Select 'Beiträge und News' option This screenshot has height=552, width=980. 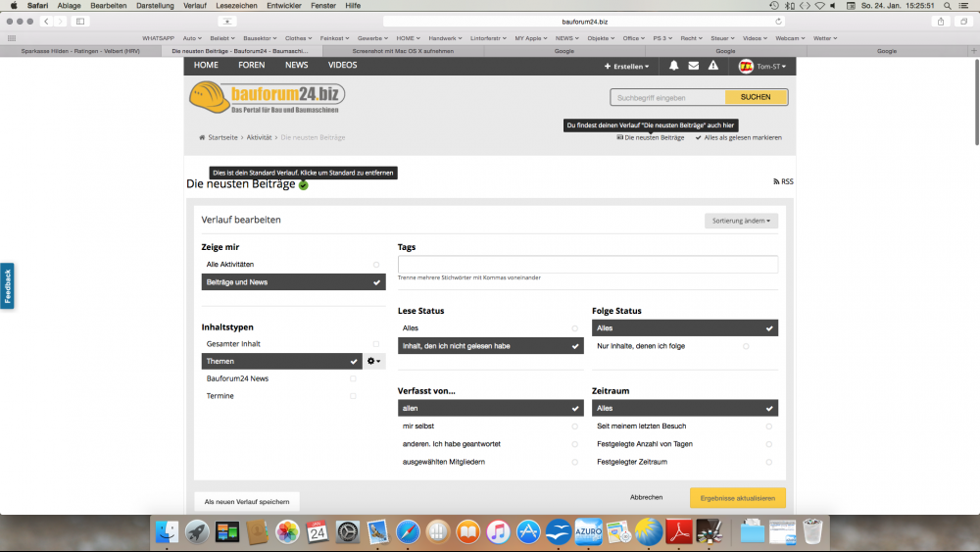(x=293, y=282)
